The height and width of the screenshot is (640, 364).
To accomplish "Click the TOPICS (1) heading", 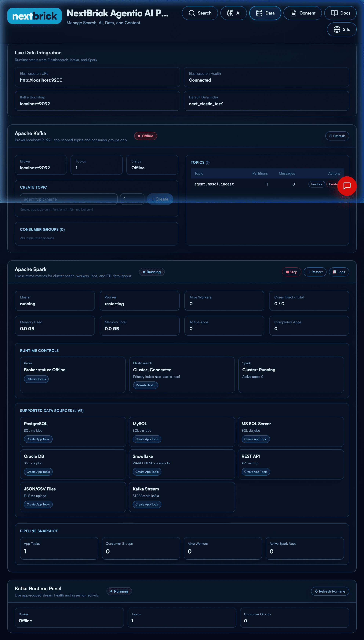I will pos(200,163).
